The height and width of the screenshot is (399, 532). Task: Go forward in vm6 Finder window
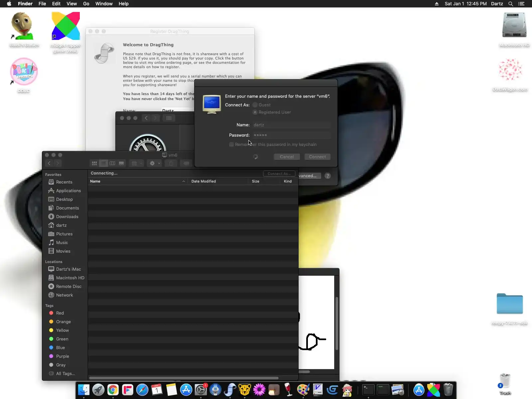click(58, 163)
